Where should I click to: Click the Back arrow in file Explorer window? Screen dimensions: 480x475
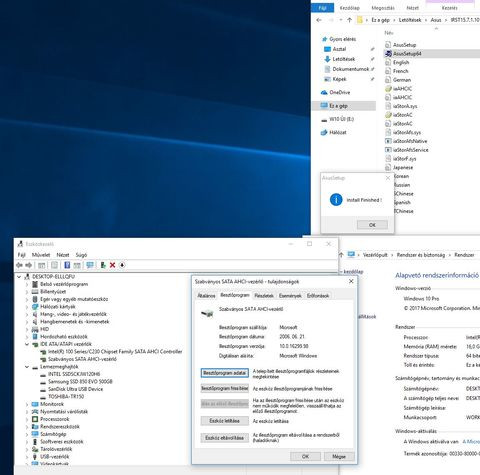click(319, 20)
